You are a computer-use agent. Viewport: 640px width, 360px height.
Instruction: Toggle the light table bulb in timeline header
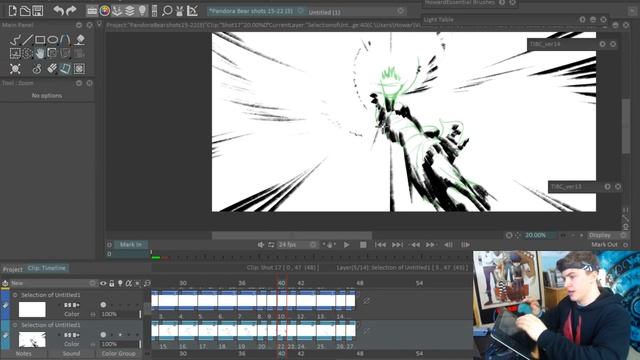click(120, 283)
